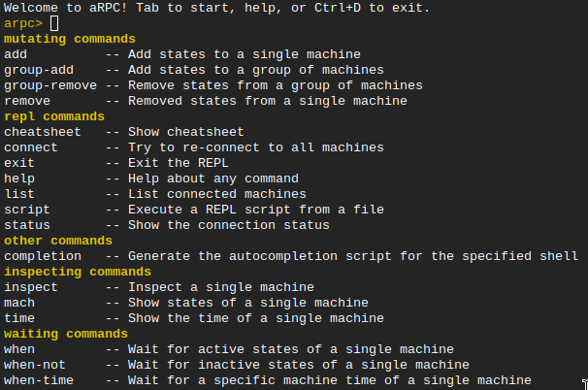Select the 'help' command entry
Viewport: 588px width, 390px height.
pos(19,179)
